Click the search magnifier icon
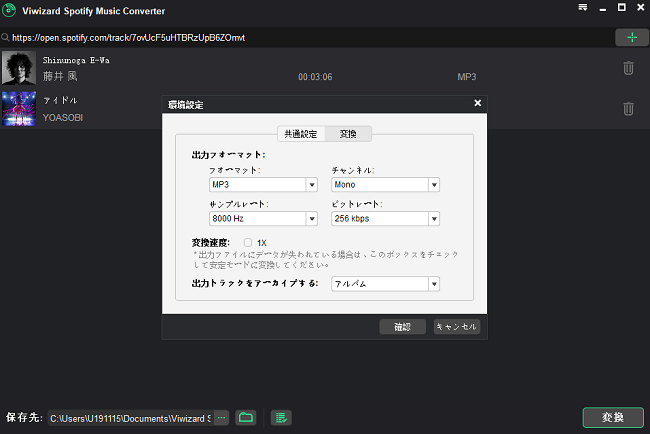Image resolution: width=650 pixels, height=434 pixels. click(x=5, y=38)
